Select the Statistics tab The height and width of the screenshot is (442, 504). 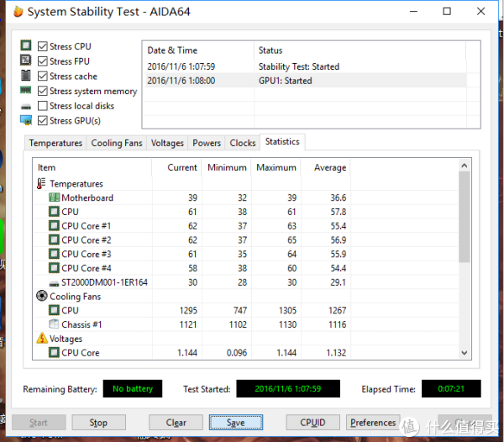tap(282, 142)
